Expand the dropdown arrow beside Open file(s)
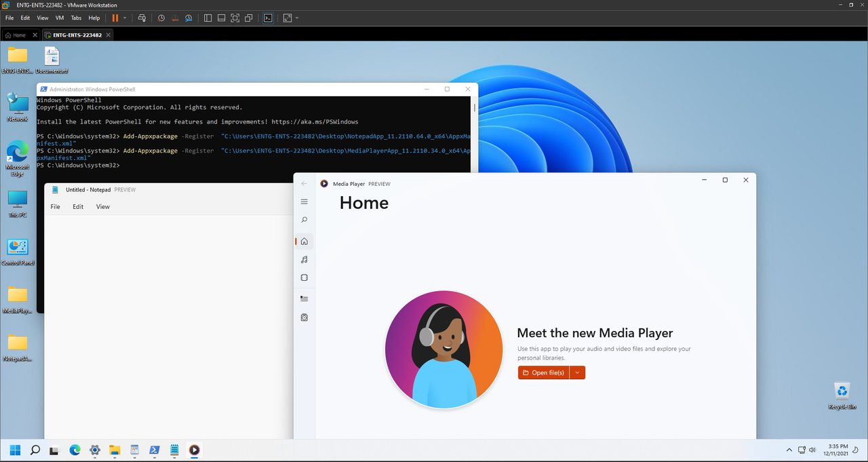868x462 pixels. tap(577, 372)
